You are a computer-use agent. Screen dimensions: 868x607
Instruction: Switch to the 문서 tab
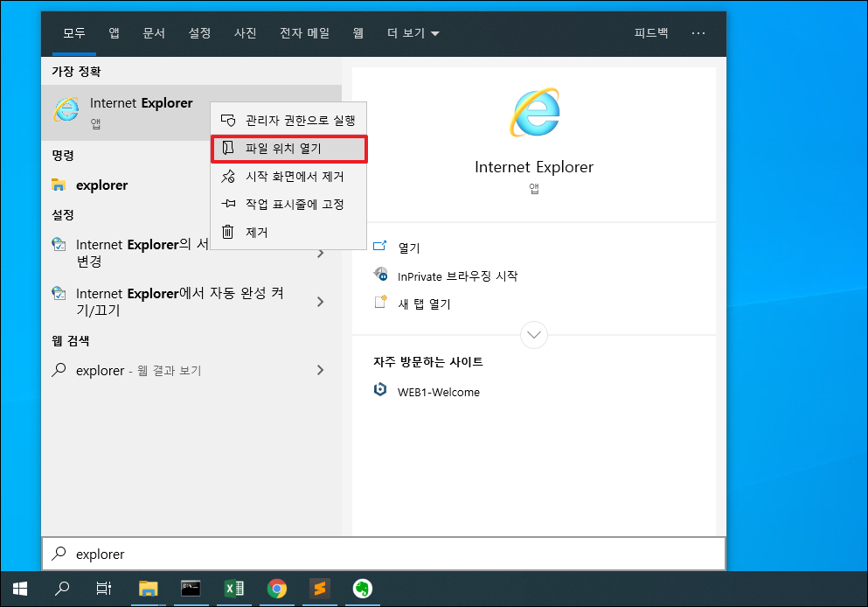(154, 33)
